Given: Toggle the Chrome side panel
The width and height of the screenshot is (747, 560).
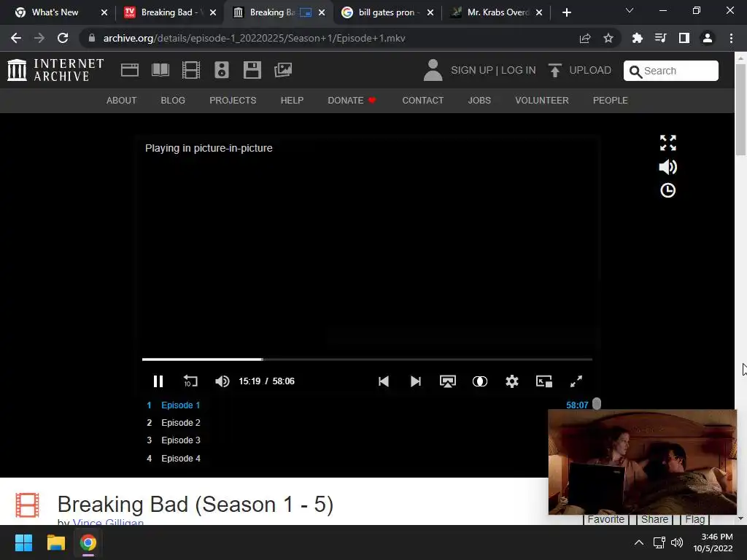Looking at the screenshot, I should point(684,38).
